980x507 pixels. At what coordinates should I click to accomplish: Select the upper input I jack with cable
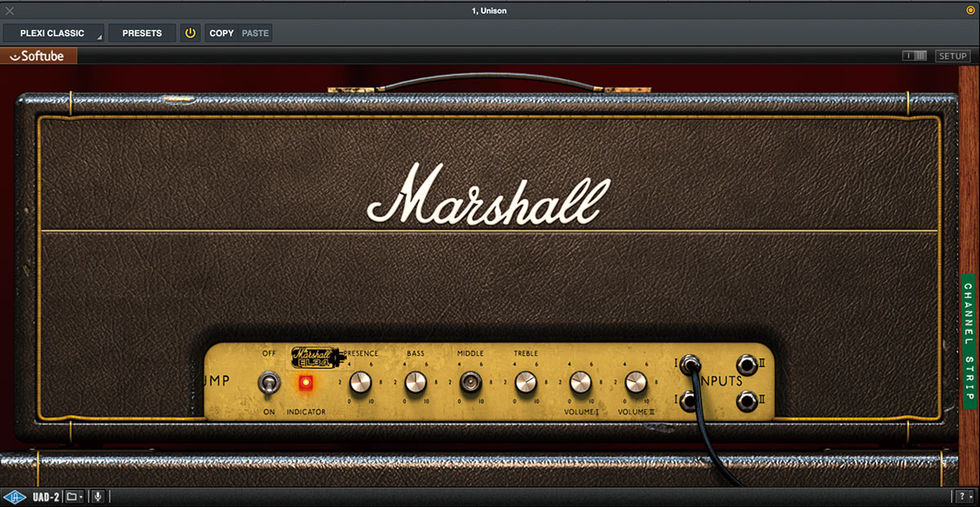pyautogui.click(x=690, y=364)
